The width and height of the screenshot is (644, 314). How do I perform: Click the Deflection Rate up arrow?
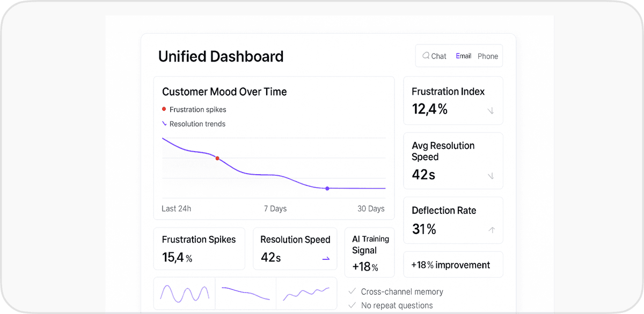point(492,230)
